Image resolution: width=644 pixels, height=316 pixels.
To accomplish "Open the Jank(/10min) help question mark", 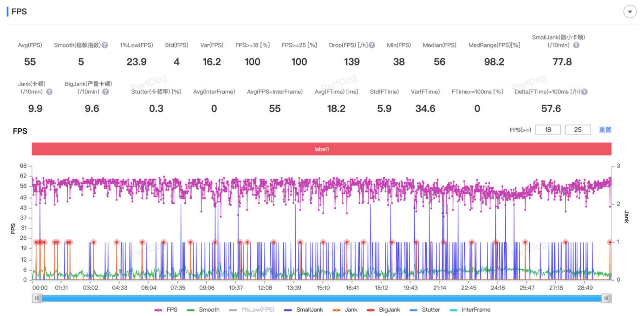I will coord(50,92).
